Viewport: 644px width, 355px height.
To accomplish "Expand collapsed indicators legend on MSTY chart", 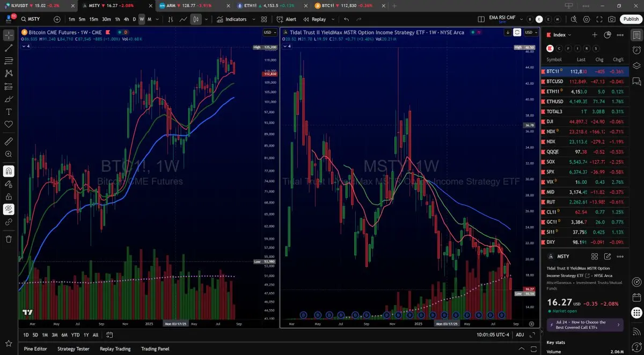I will click(288, 46).
